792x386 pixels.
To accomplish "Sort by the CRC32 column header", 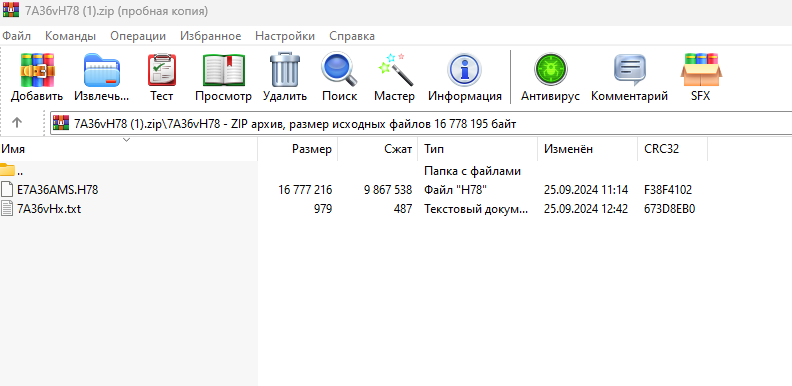I will tap(673, 149).
